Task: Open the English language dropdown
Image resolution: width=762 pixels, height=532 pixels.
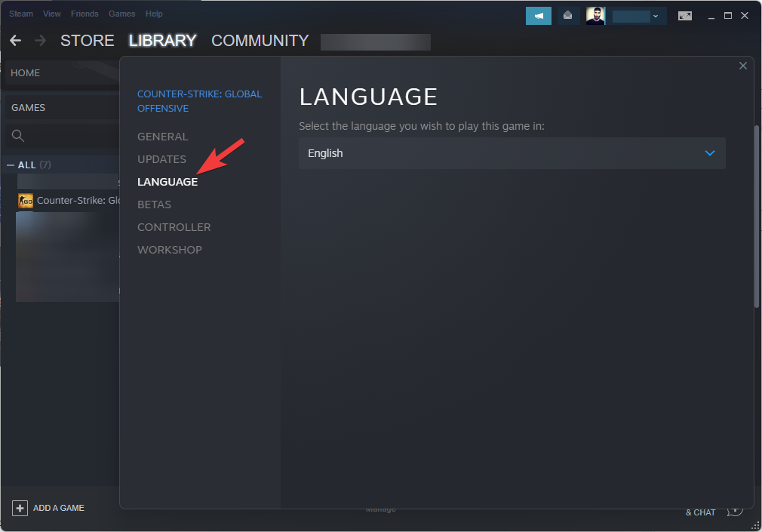Action: (x=512, y=153)
